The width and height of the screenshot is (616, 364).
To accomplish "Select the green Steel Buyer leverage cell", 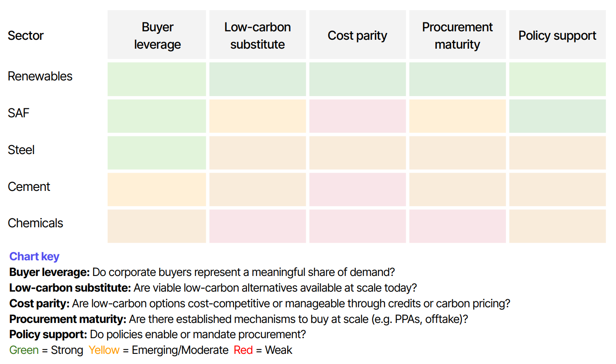I will coord(157,153).
